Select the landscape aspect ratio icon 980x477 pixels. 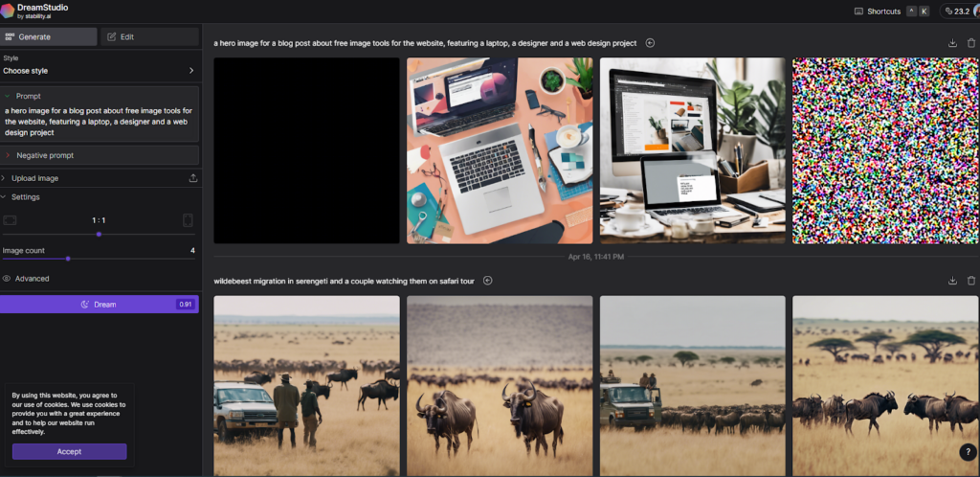pyautogui.click(x=10, y=220)
